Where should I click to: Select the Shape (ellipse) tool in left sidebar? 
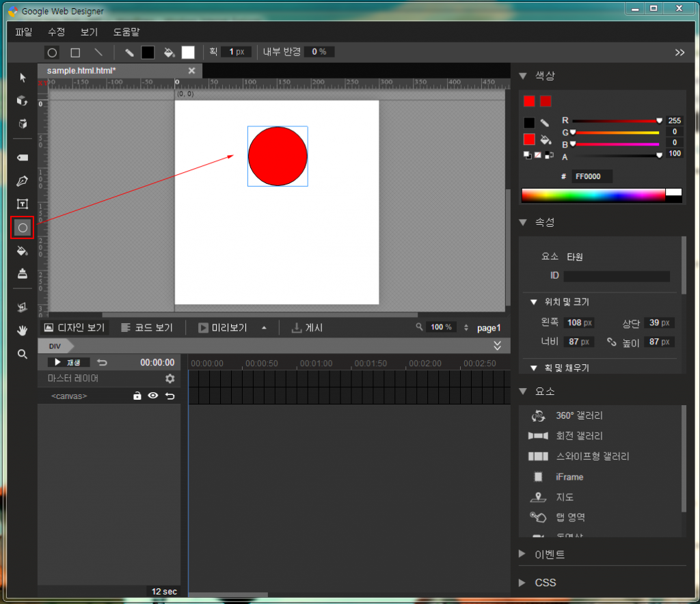pyautogui.click(x=23, y=228)
